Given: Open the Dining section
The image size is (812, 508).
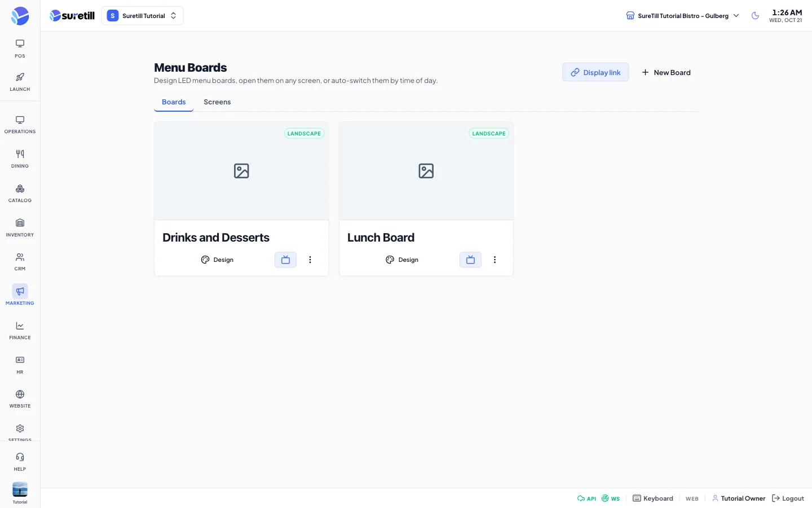Looking at the screenshot, I should pyautogui.click(x=20, y=159).
